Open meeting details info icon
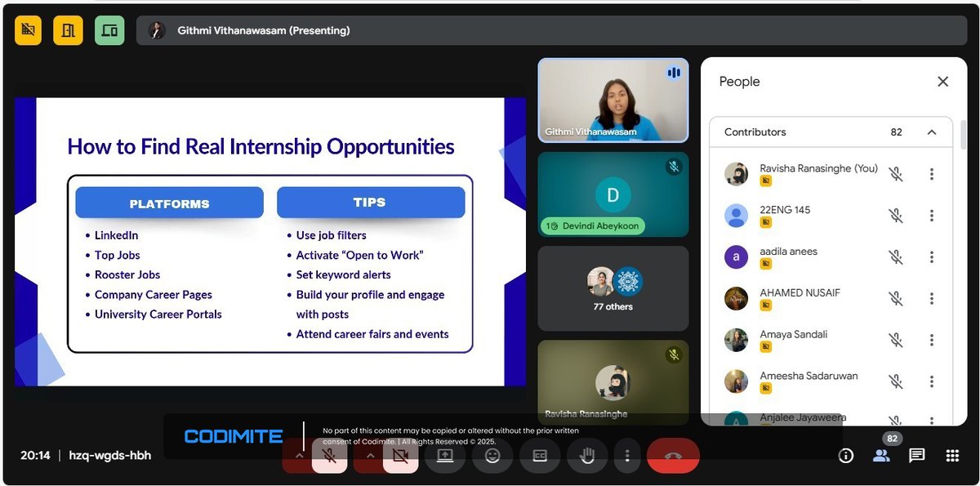Viewport: 980px width, 486px height. coord(846,456)
